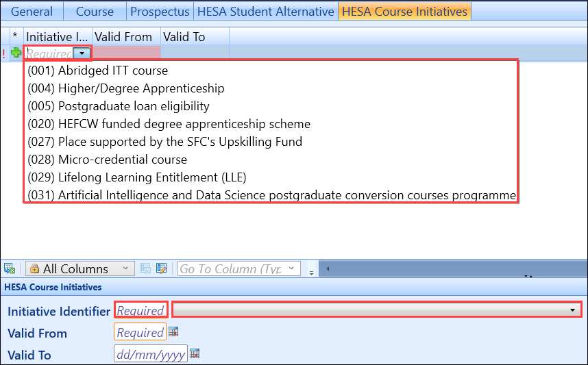
Task: Open the Initiative Identifier form dropdown
Action: click(572, 310)
